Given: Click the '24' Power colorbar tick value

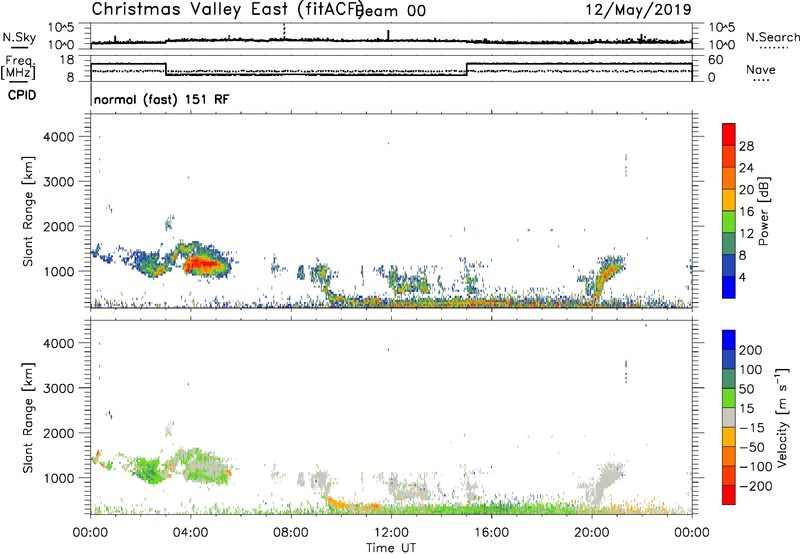Looking at the screenshot, I should (x=746, y=168).
